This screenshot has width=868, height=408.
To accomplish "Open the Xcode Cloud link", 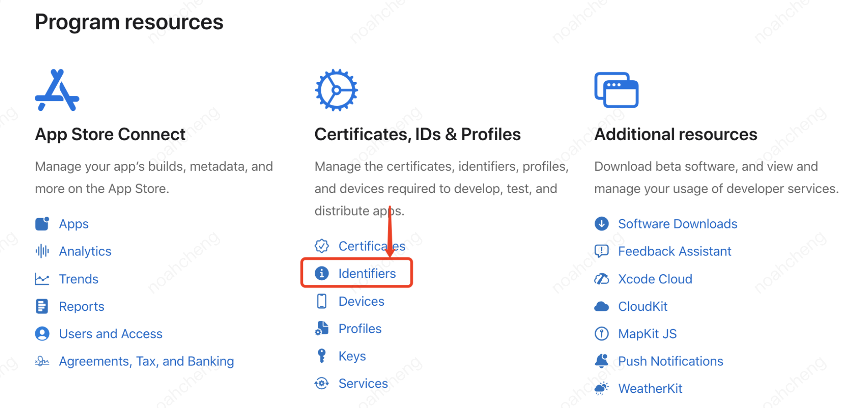I will click(x=655, y=279).
